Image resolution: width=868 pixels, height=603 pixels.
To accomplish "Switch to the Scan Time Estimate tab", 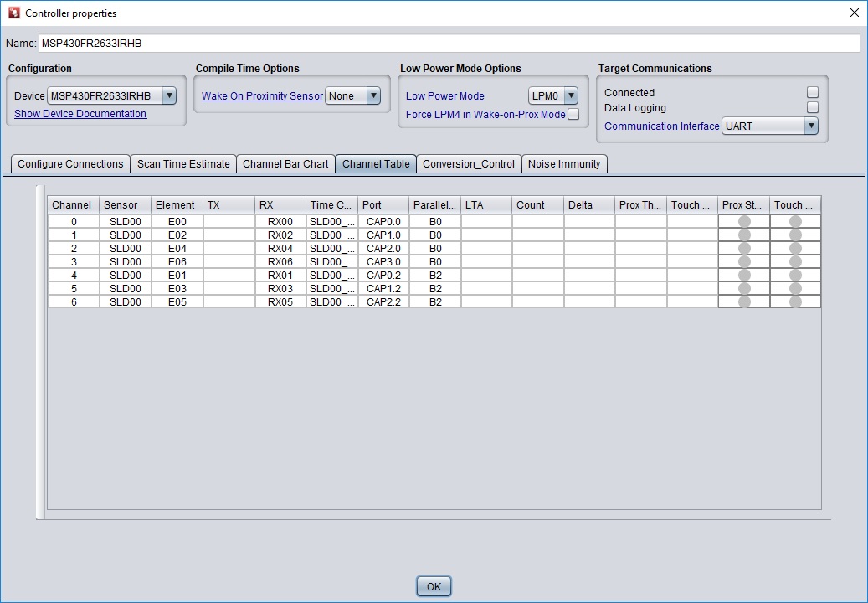I will coord(183,164).
